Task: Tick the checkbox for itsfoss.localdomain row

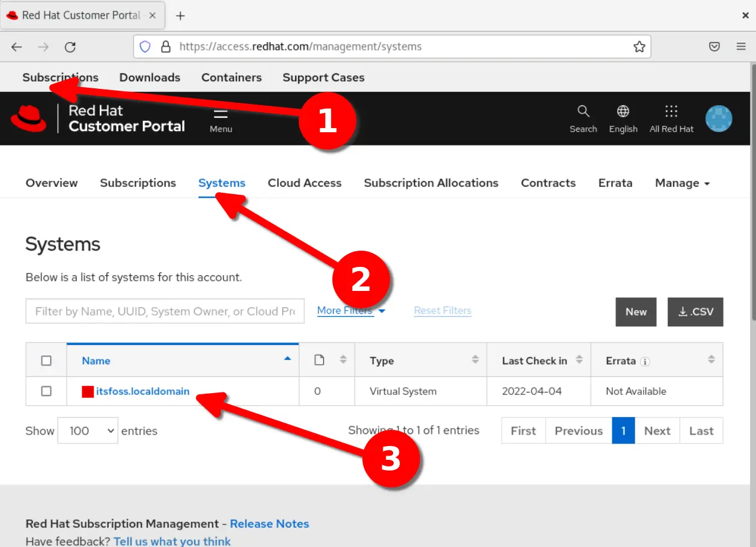Action: [x=46, y=391]
